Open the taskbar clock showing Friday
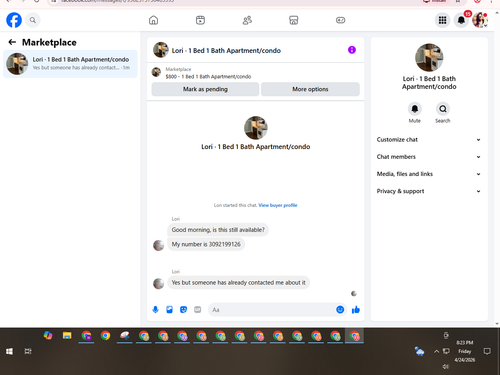 [x=465, y=351]
